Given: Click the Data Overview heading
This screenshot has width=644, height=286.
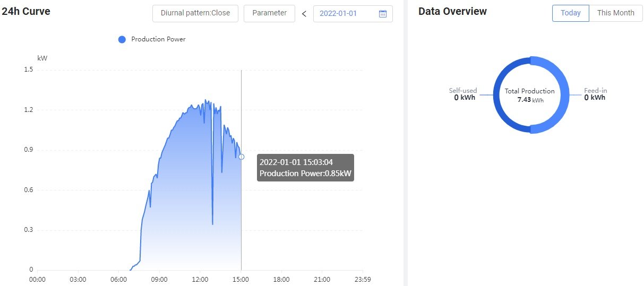Looking at the screenshot, I should [452, 12].
